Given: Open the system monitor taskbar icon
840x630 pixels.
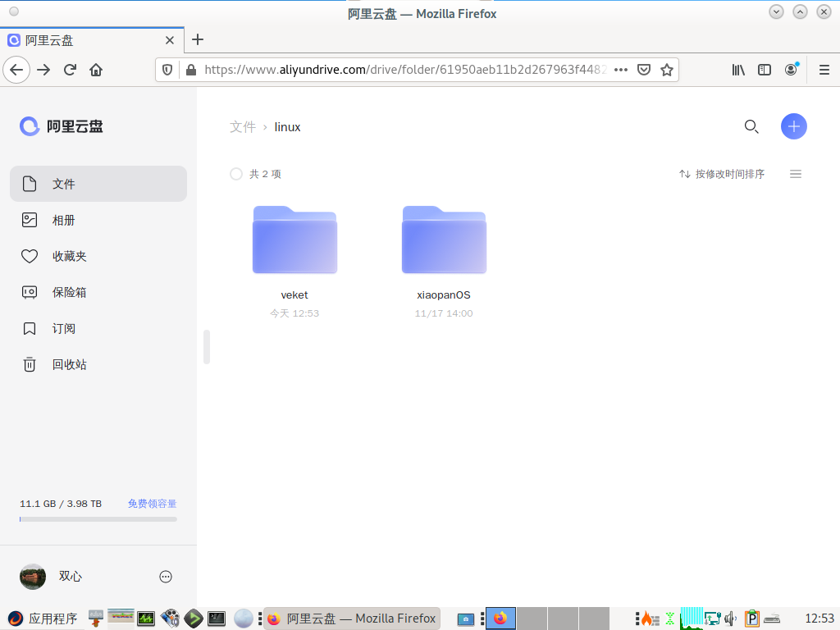Looking at the screenshot, I should click(146, 619).
